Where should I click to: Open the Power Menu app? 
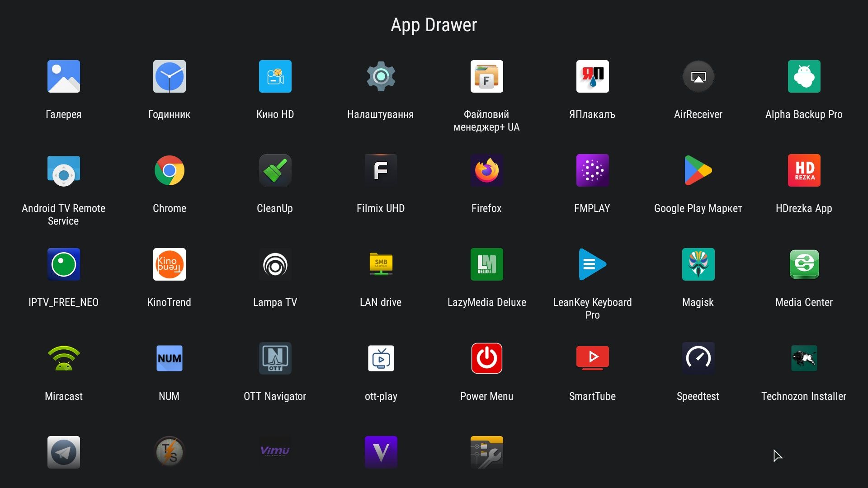coord(487,358)
